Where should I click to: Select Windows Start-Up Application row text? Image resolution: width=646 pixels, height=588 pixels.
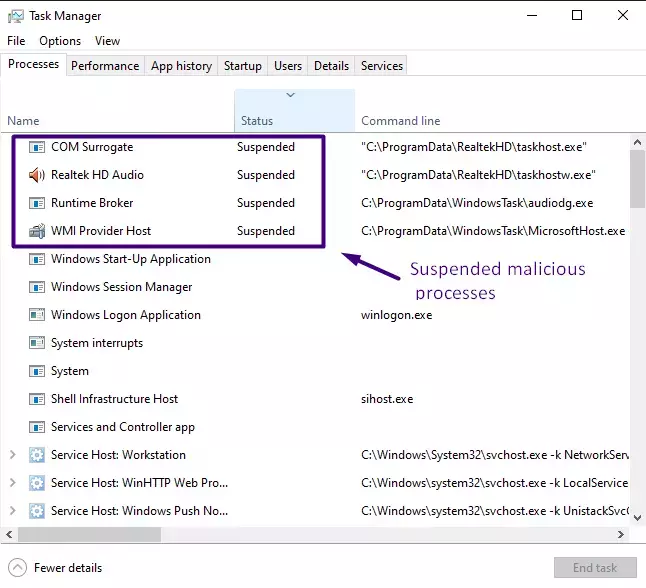[131, 259]
